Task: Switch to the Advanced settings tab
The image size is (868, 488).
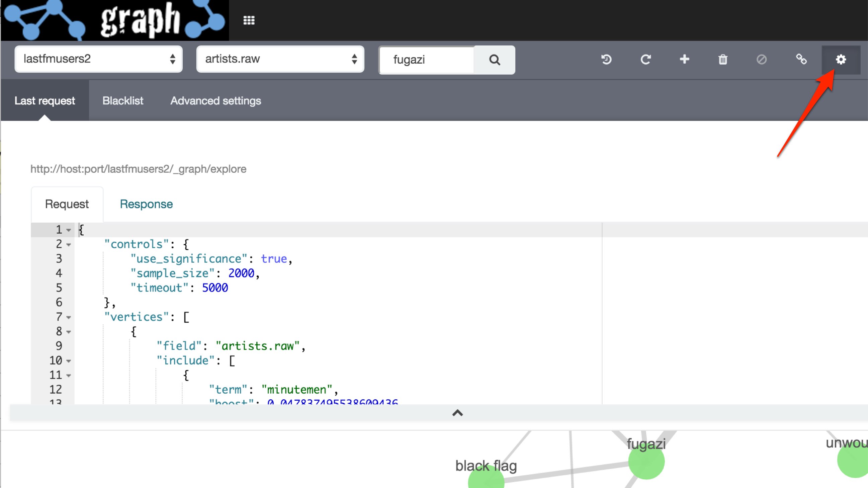Action: [215, 100]
